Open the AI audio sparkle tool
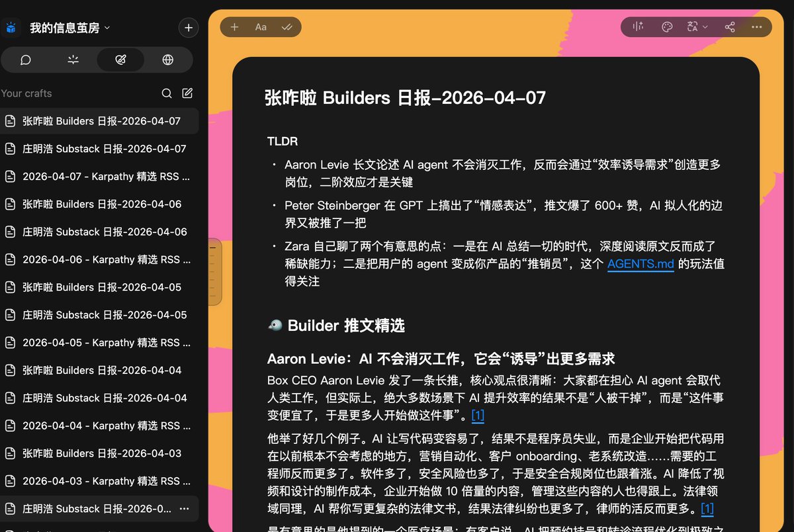 639,27
